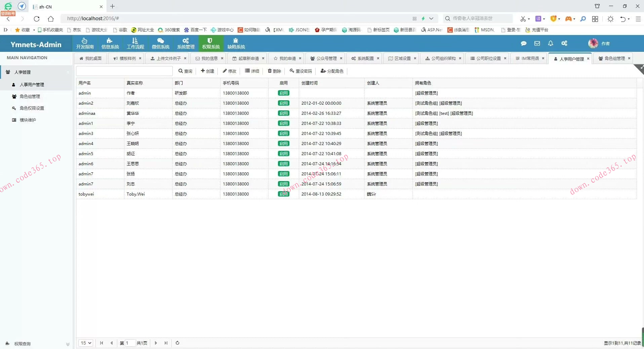Refresh the table with the reload icon
The height and width of the screenshot is (349, 644).
click(177, 343)
